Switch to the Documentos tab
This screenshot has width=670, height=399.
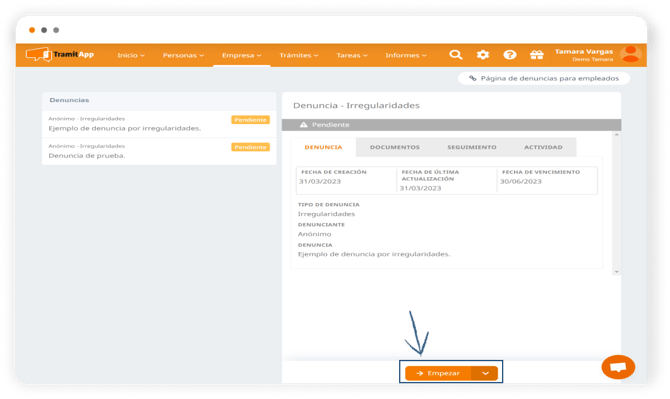[395, 147]
